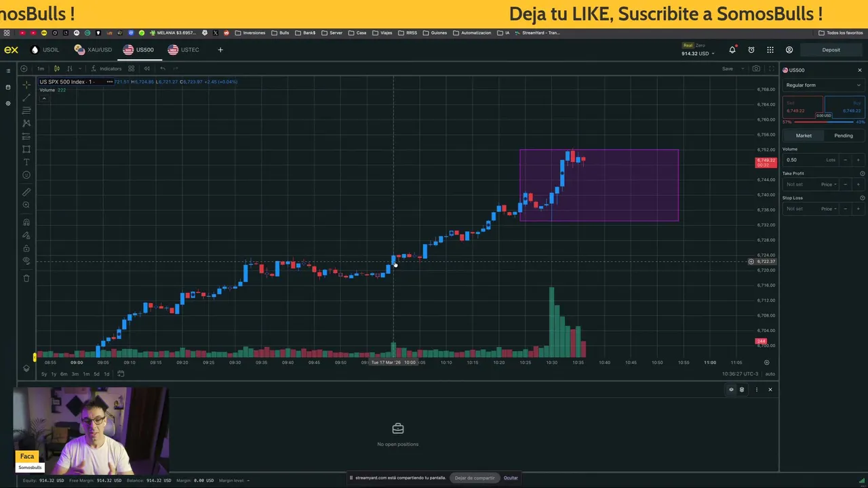Activate the zoom-in tool
Screen dimensions: 868x488
(26, 205)
